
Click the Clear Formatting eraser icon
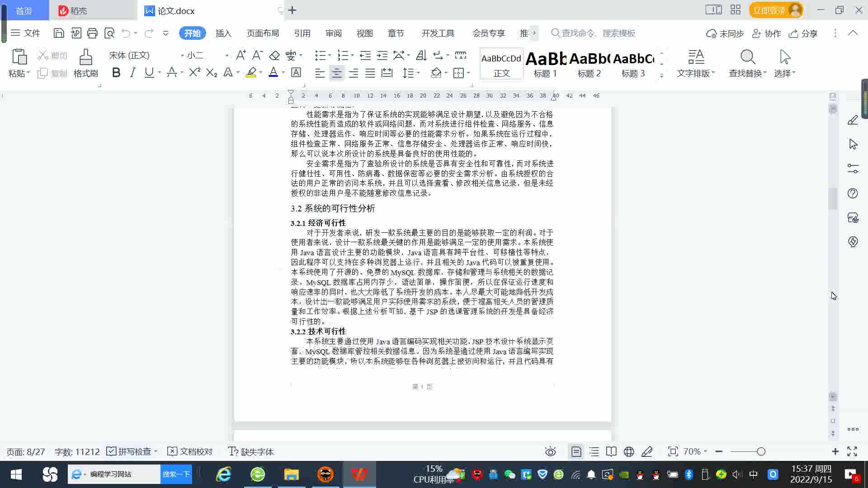(274, 55)
